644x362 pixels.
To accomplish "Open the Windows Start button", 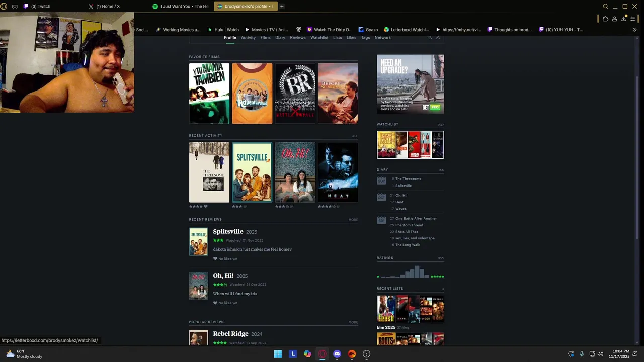I will click(x=278, y=354).
